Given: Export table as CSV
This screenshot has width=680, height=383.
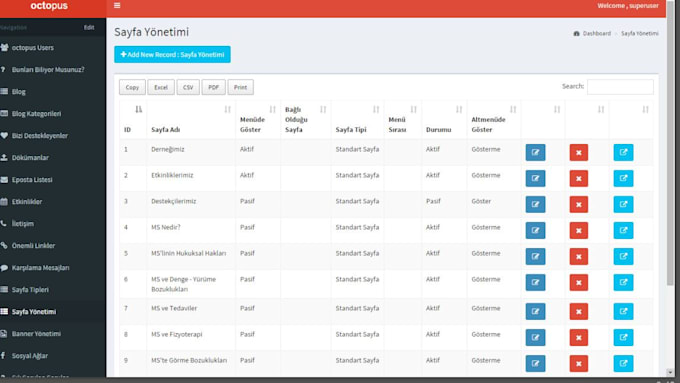Looking at the screenshot, I should [188, 87].
